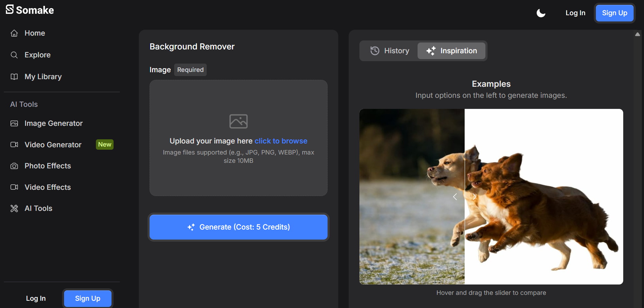
Task: Click the Video Effects camera icon
Action: (14, 187)
